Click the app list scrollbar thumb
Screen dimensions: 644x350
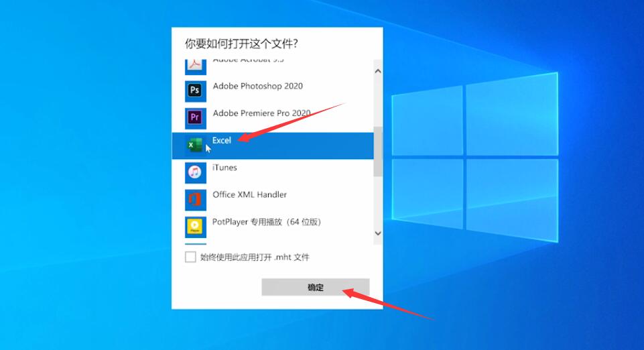coord(378,152)
